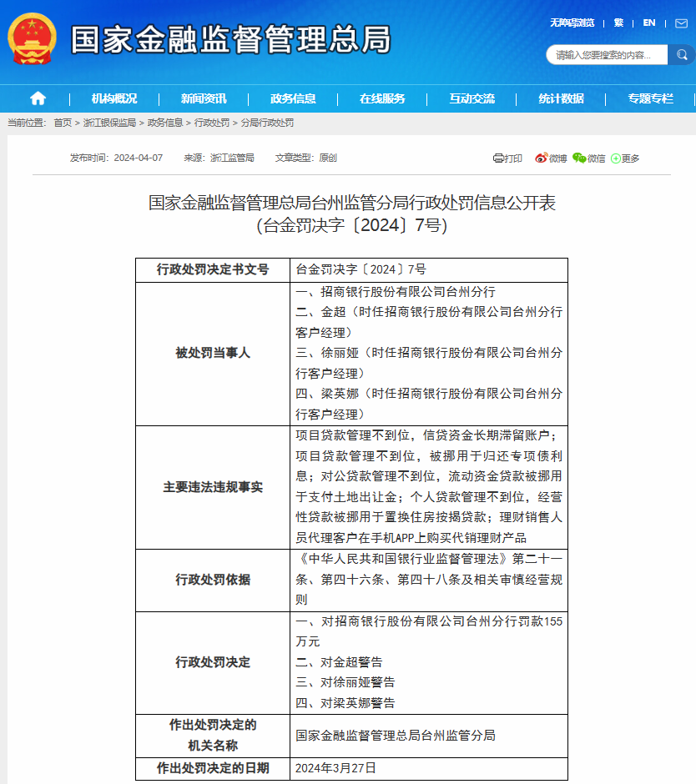Switch to Traditional Chinese (繁)
Screen dimensions: 696x784
click(618, 23)
